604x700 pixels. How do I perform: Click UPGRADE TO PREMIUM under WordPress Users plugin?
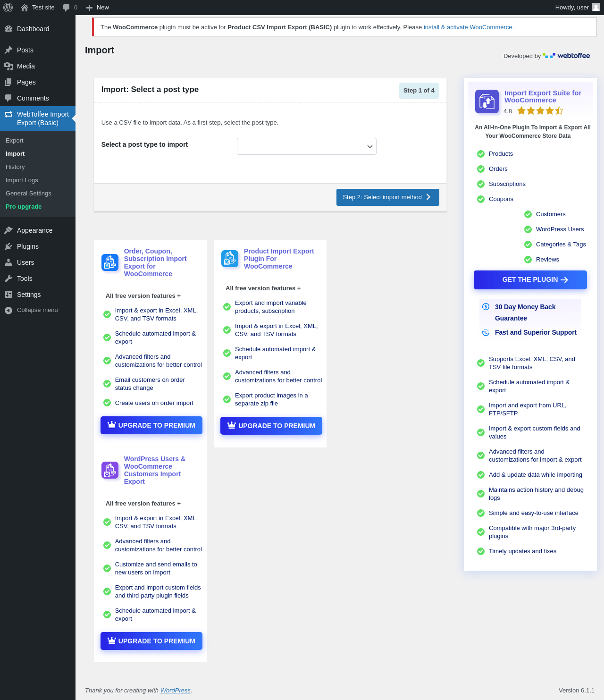click(x=151, y=641)
